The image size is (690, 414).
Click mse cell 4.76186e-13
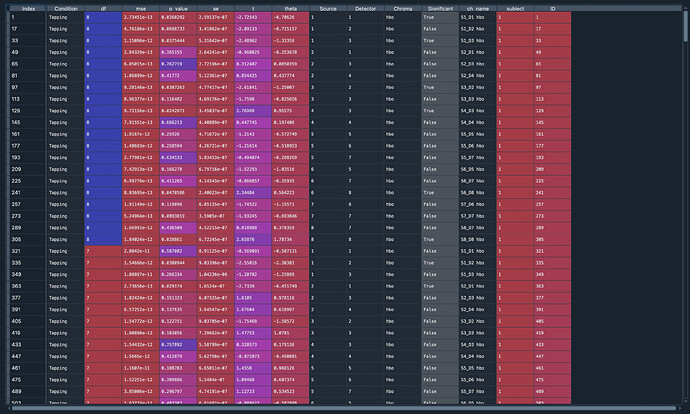140,29
